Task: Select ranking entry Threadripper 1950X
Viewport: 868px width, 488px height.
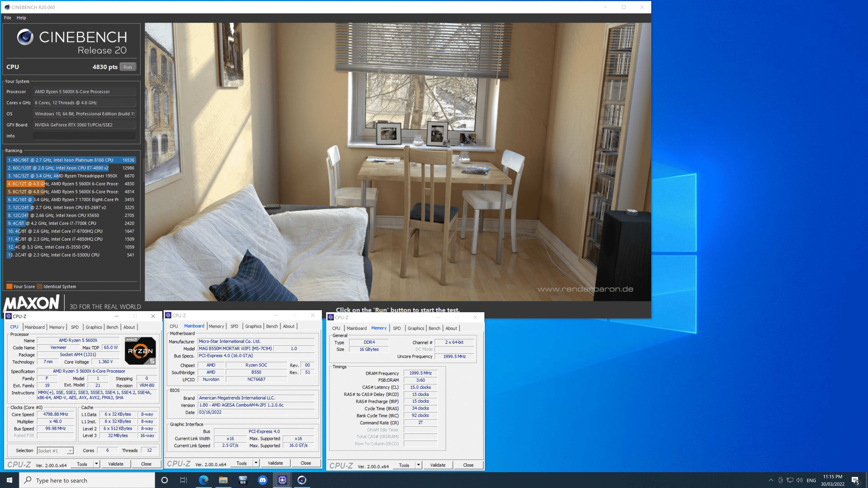Action: pyautogui.click(x=71, y=176)
